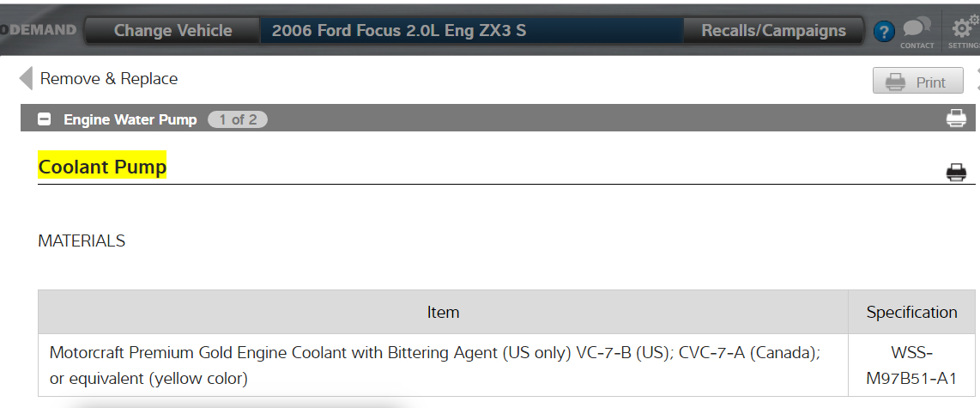Click the Contact chat bubbles icon

click(916, 32)
